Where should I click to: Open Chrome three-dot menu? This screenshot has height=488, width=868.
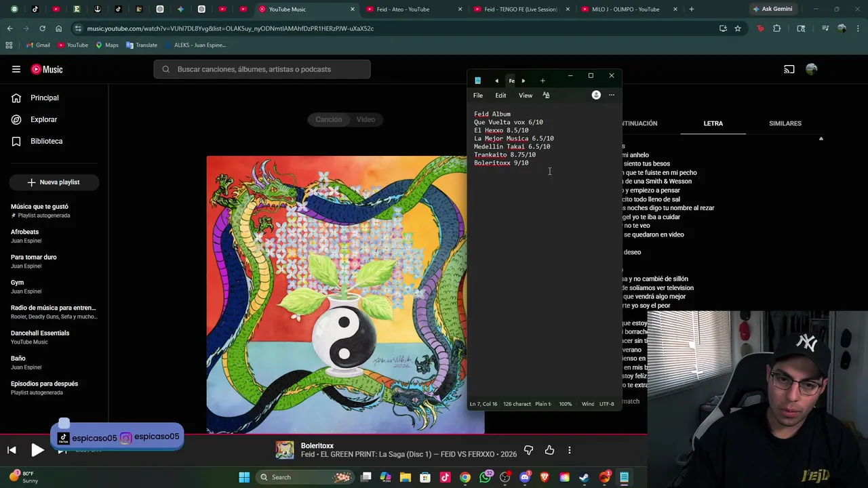pos(858,28)
